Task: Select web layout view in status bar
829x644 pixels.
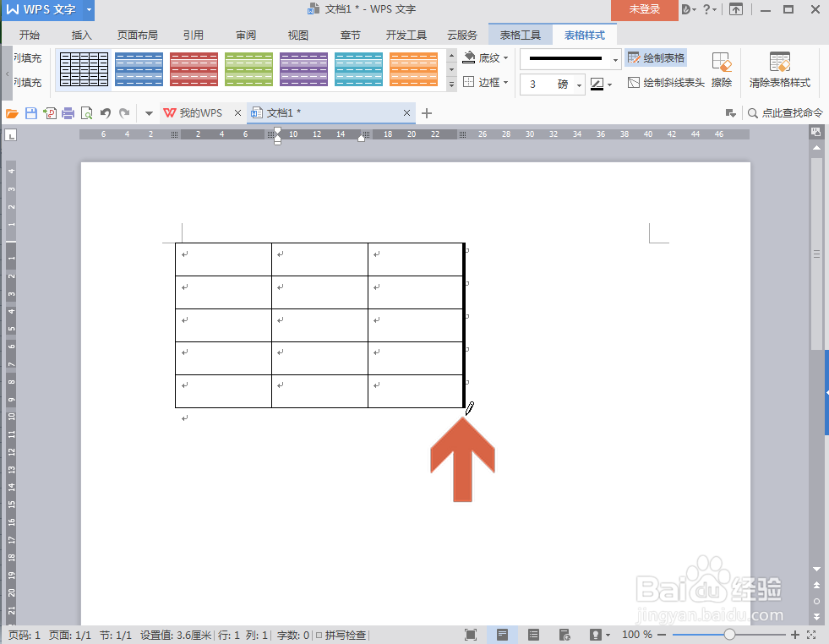Action: 564,635
